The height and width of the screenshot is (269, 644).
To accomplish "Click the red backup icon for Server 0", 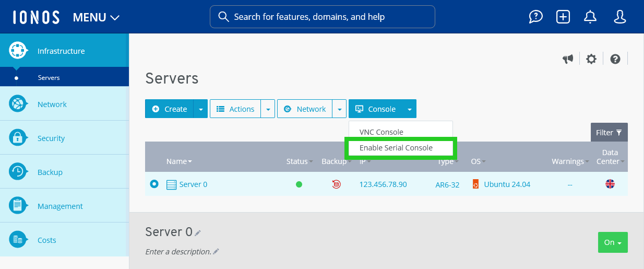I will coord(337,184).
